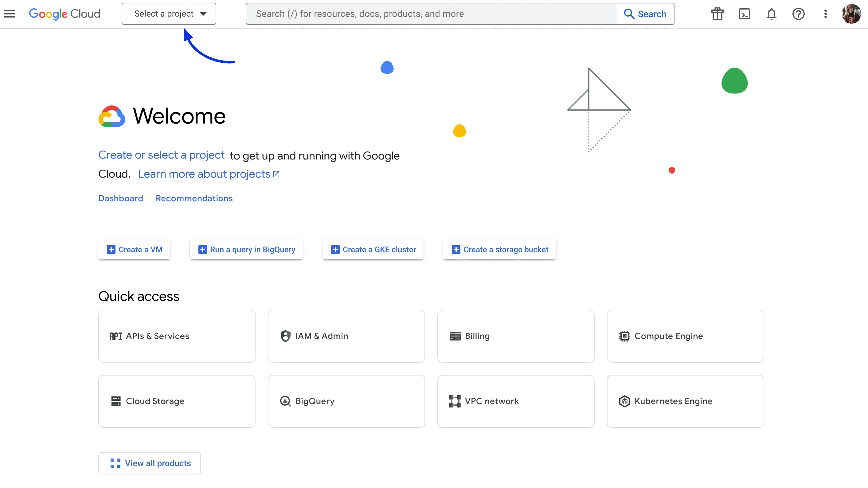The image size is (868, 488).
Task: Click the VPC network nodes icon
Action: [455, 401]
